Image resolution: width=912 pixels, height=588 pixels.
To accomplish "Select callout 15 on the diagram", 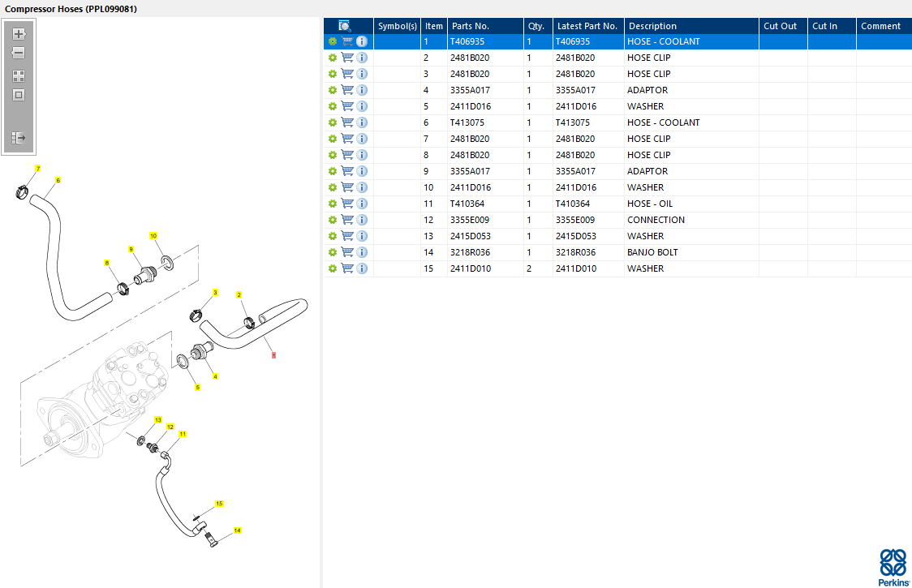I will pyautogui.click(x=219, y=504).
